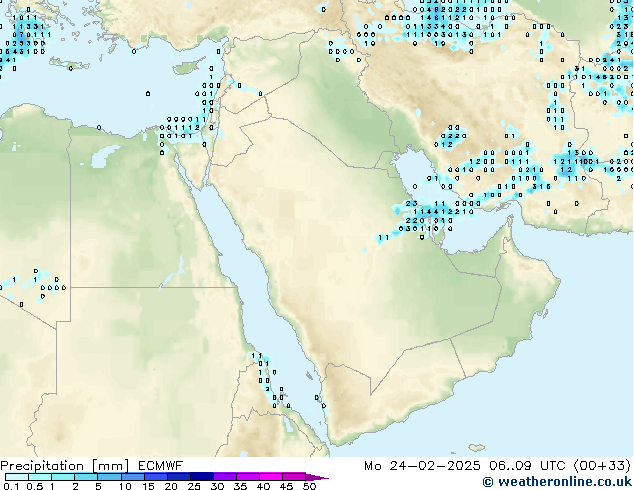Click the 'ECMWF' model label
This screenshot has height=490, width=634.
[161, 466]
